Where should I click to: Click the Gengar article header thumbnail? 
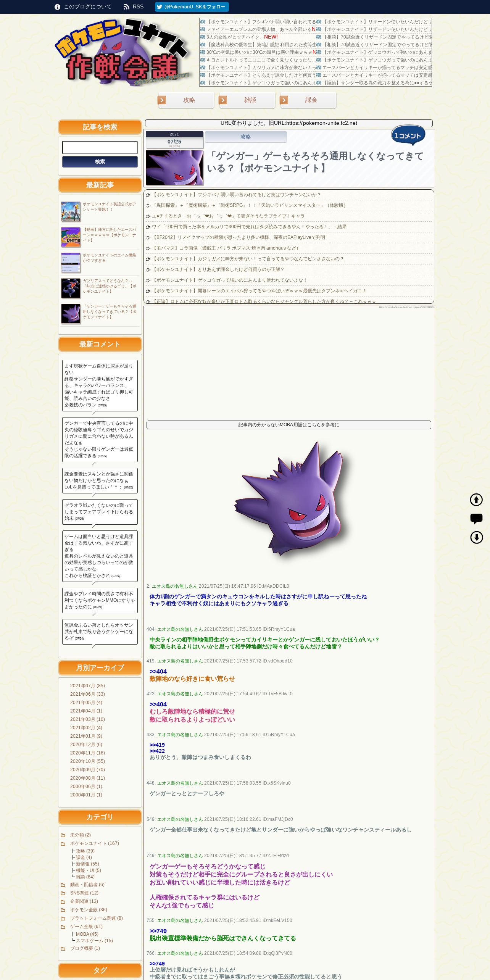(174, 168)
